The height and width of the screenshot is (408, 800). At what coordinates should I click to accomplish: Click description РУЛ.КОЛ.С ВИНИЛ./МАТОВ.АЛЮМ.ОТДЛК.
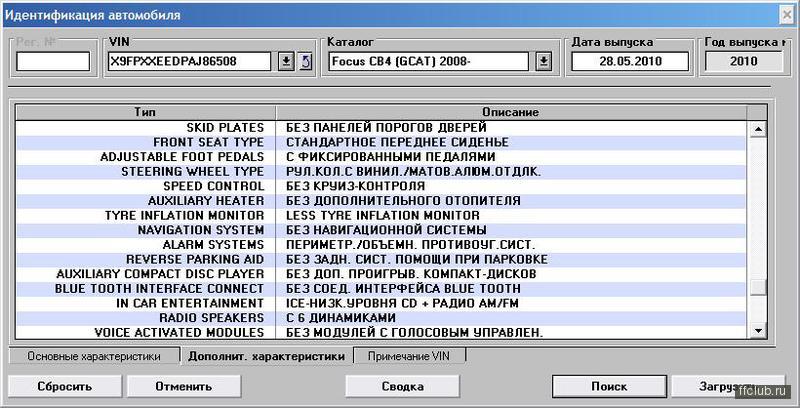[413, 172]
